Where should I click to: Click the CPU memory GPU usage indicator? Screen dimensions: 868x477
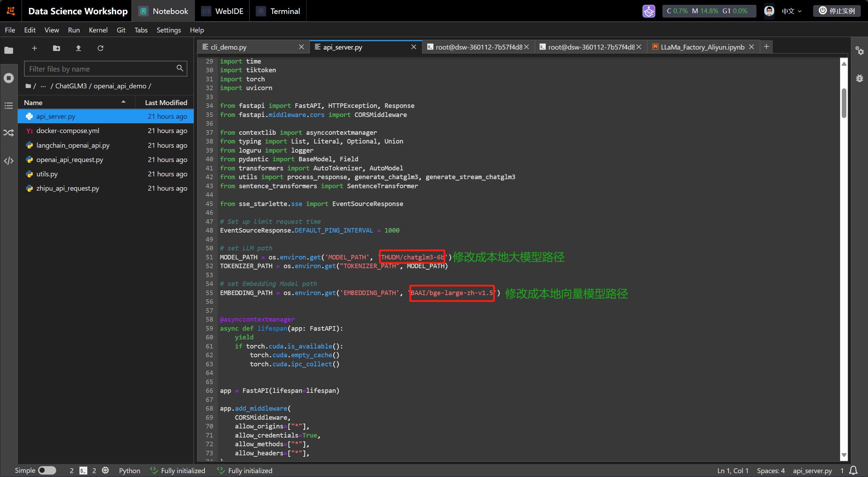coord(709,11)
